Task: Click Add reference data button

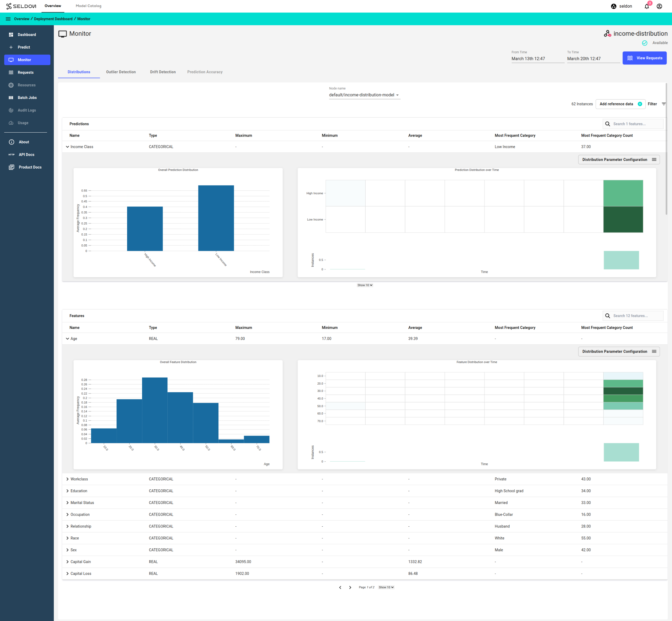Action: coord(620,104)
